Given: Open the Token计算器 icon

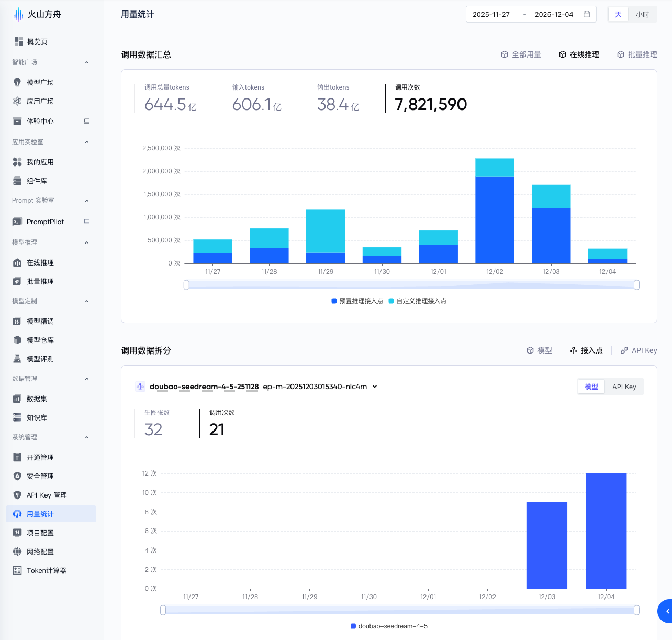Looking at the screenshot, I should (17, 570).
